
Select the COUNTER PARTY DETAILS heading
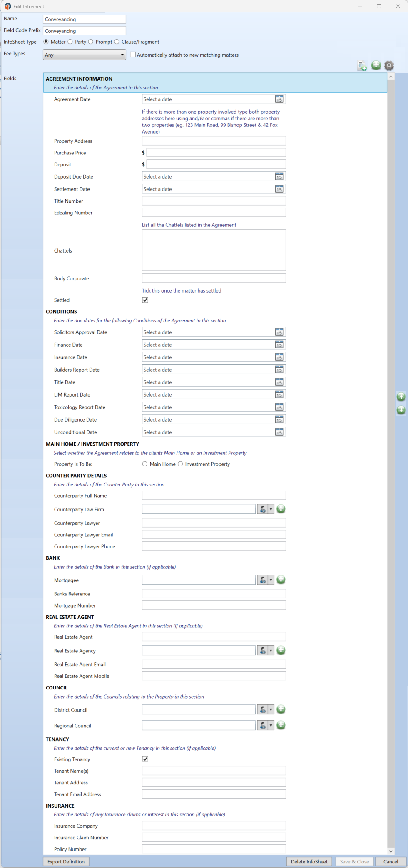(x=76, y=476)
